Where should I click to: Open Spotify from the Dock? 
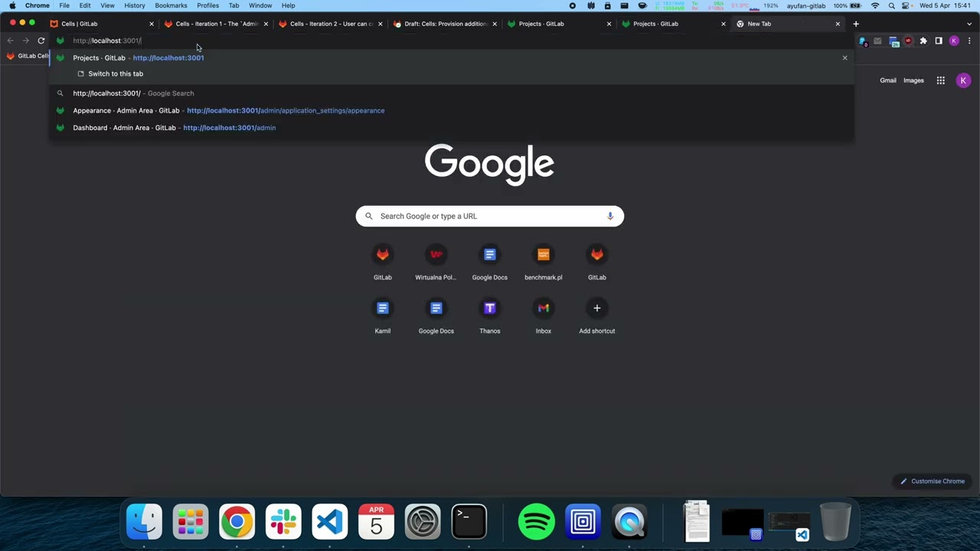pyautogui.click(x=536, y=521)
